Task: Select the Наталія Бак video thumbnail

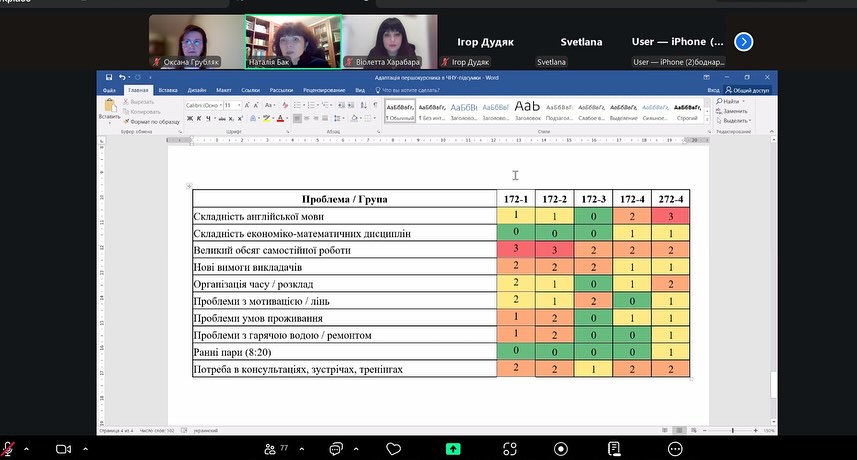Action: 293,40
